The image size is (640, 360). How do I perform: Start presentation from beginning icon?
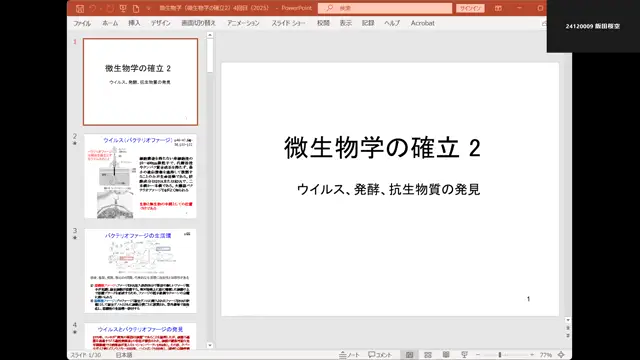pos(123,8)
